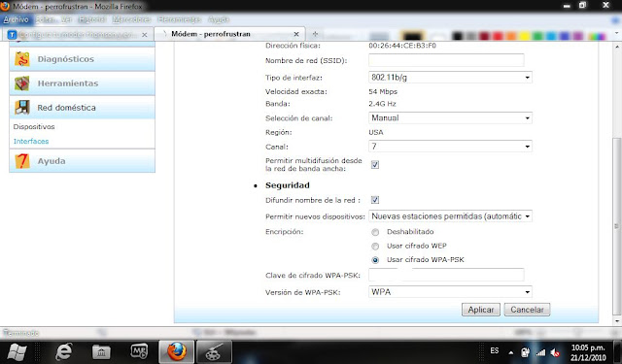Open the Marcadores menu
Image resolution: width=622 pixels, height=364 pixels.
[131, 19]
